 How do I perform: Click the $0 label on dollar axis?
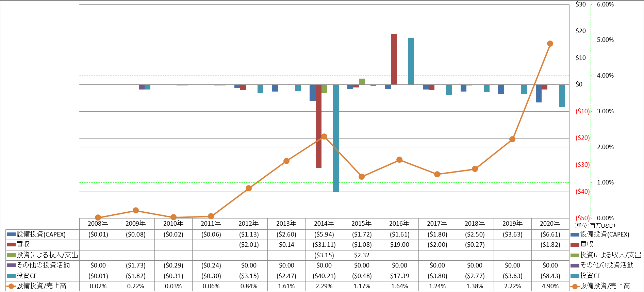point(579,84)
